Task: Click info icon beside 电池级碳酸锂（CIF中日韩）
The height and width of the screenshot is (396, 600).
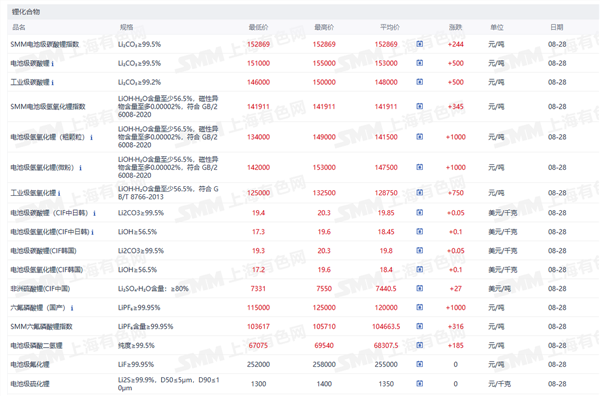Action: coord(94,213)
